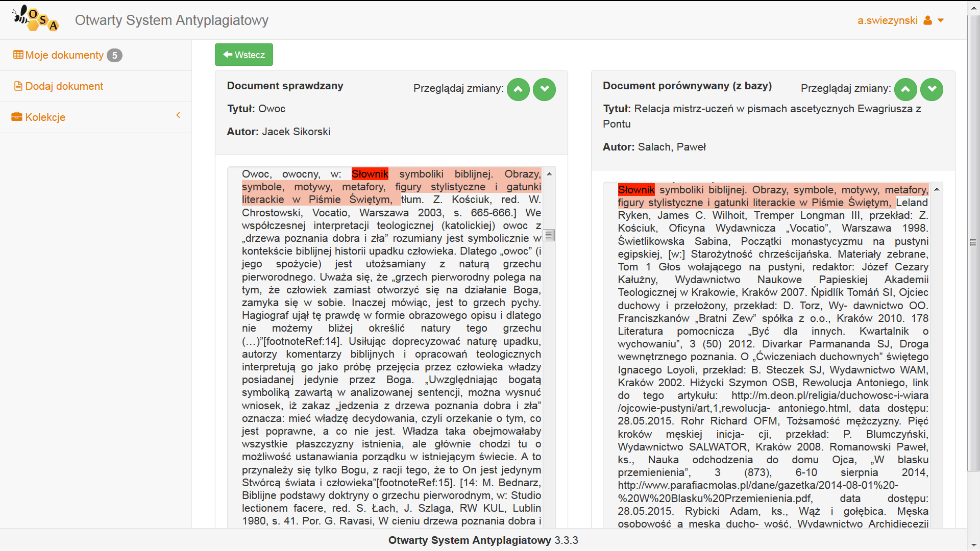Click the OSA bee logo
This screenshot has width=980, height=551.
click(35, 18)
